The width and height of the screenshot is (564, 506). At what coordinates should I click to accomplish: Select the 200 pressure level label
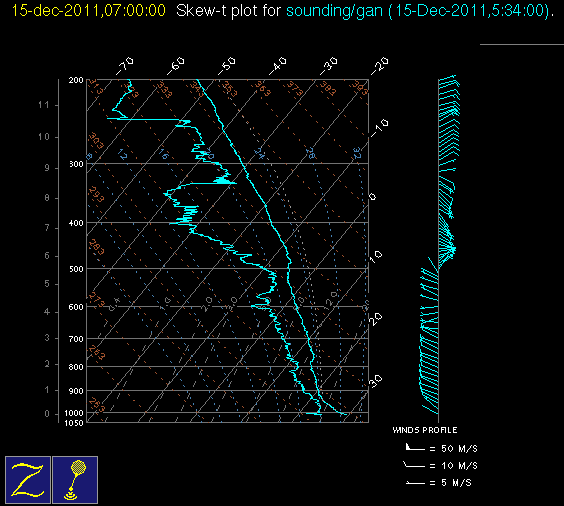(76, 80)
